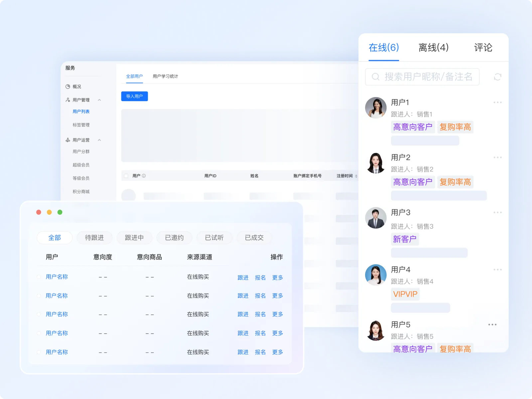
Task: Open the more options menu for 用户3
Action: [497, 212]
